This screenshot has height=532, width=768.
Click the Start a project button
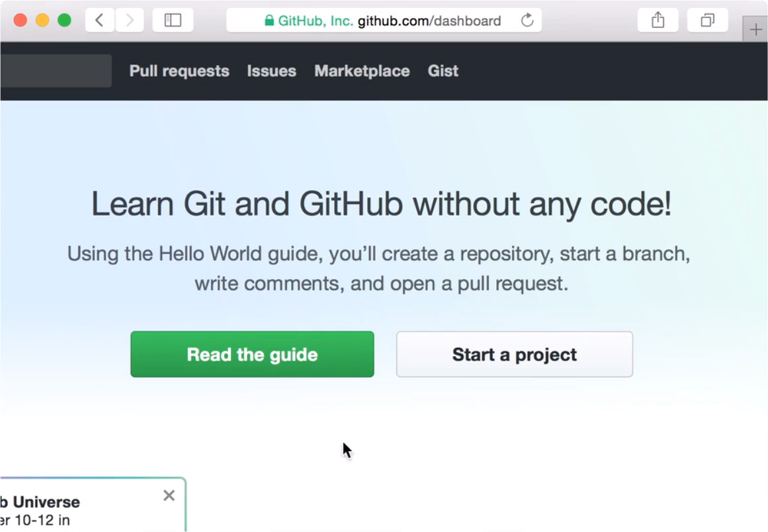[x=514, y=355]
